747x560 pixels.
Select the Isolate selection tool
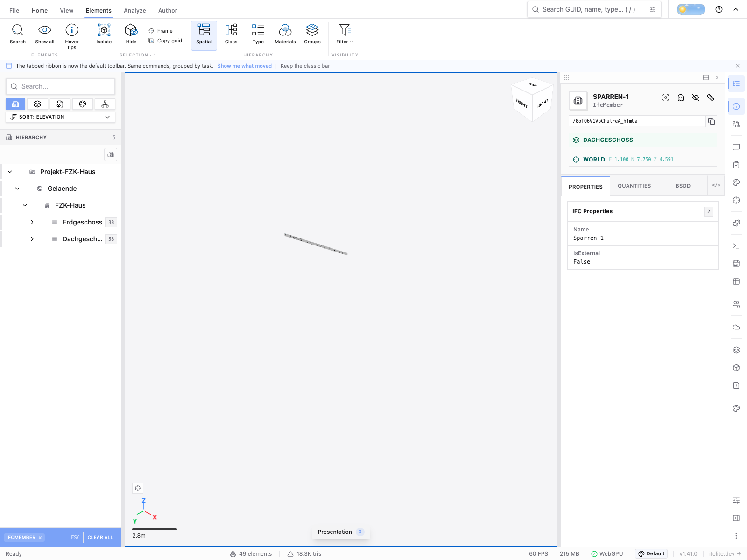(104, 35)
